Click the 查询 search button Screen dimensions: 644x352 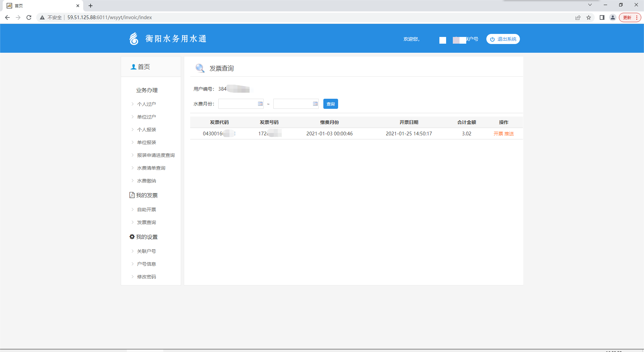(330, 104)
